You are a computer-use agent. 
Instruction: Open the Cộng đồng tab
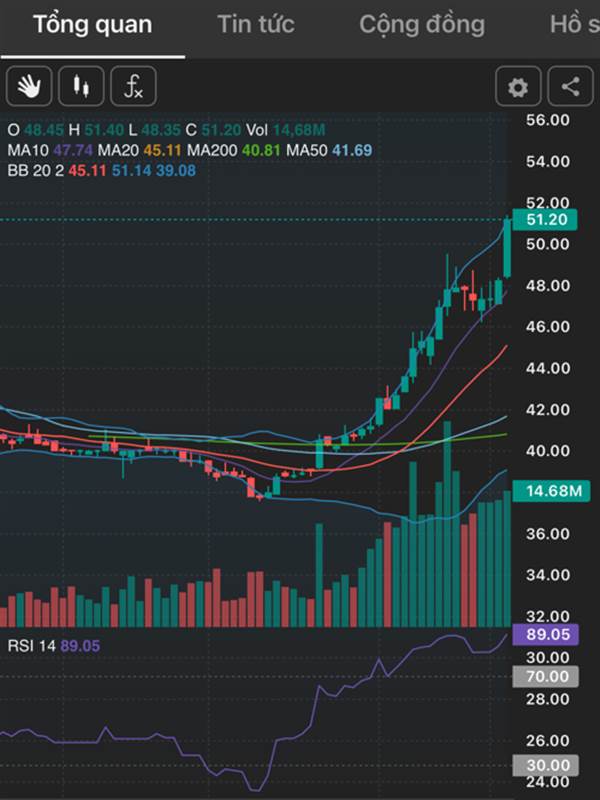[x=422, y=24]
